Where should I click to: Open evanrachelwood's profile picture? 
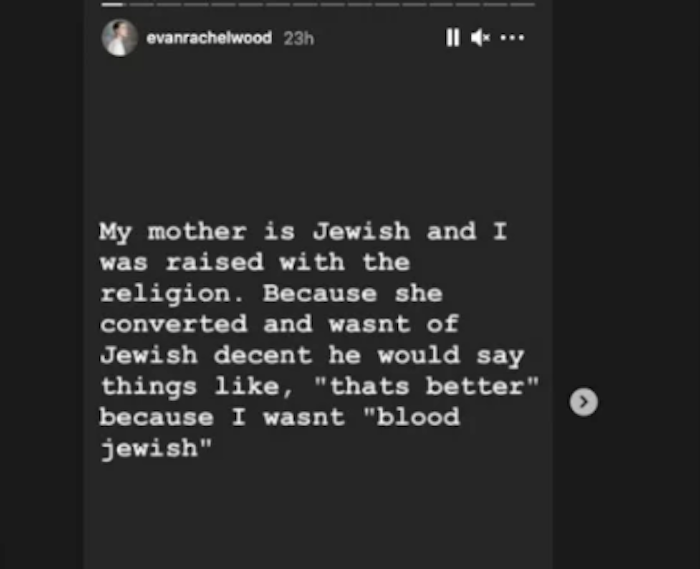coord(119,38)
